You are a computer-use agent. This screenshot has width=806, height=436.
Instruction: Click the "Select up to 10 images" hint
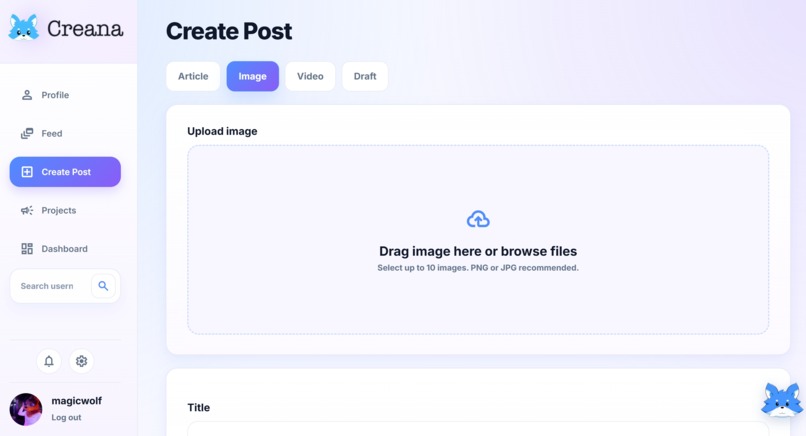point(478,268)
